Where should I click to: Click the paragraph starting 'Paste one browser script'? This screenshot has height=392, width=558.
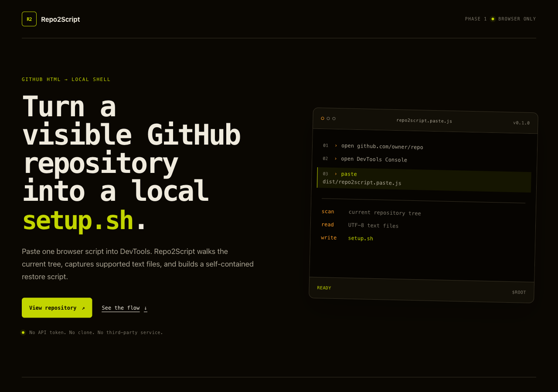tap(138, 264)
